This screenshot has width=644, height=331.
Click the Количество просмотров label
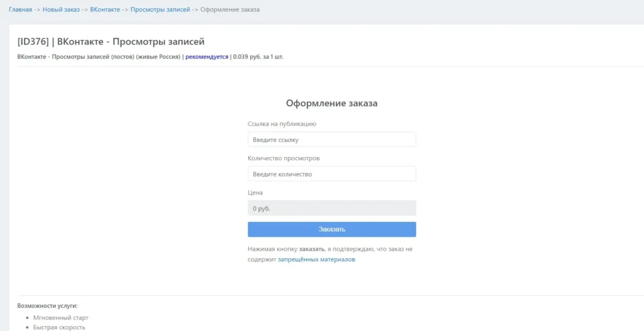(284, 158)
